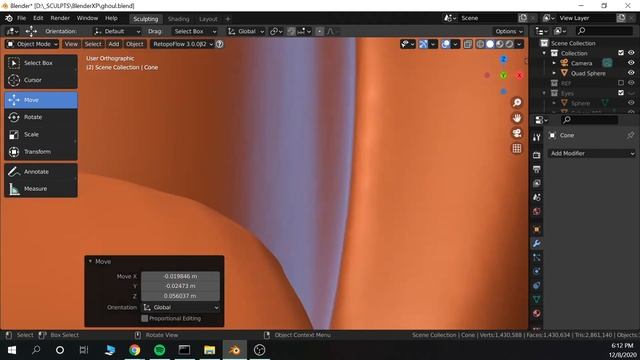Switch to Shading workspace tab

tap(178, 19)
